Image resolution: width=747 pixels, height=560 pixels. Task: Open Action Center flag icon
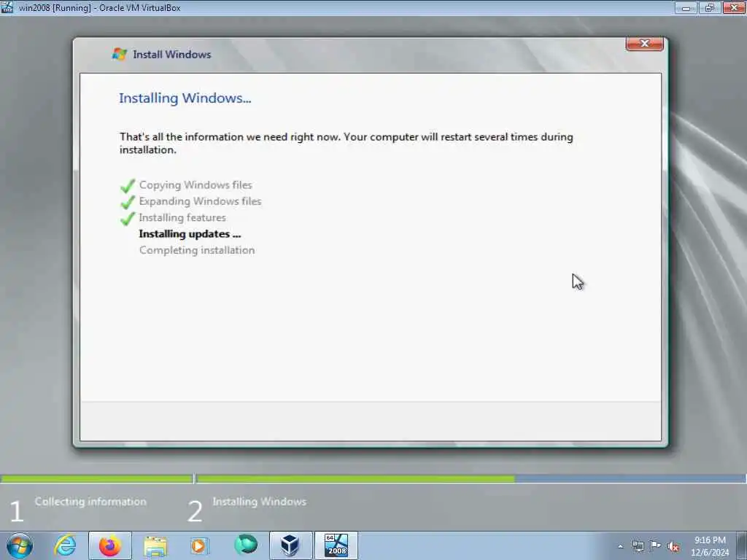point(656,546)
